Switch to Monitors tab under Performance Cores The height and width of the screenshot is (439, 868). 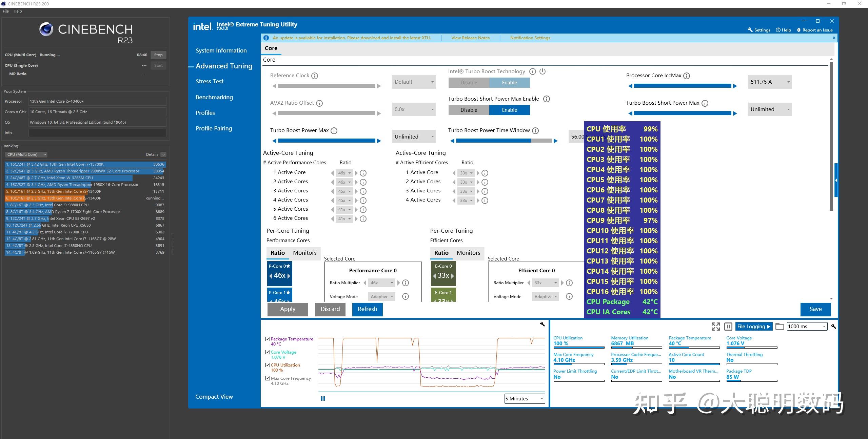click(304, 253)
